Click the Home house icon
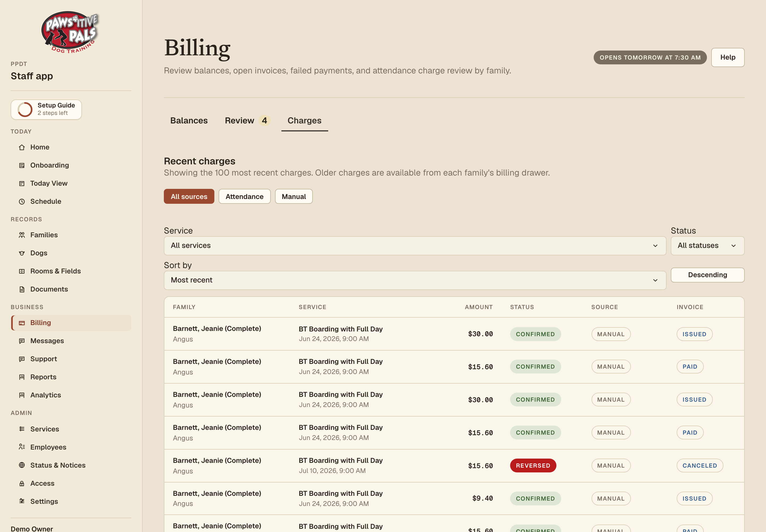 (22, 147)
